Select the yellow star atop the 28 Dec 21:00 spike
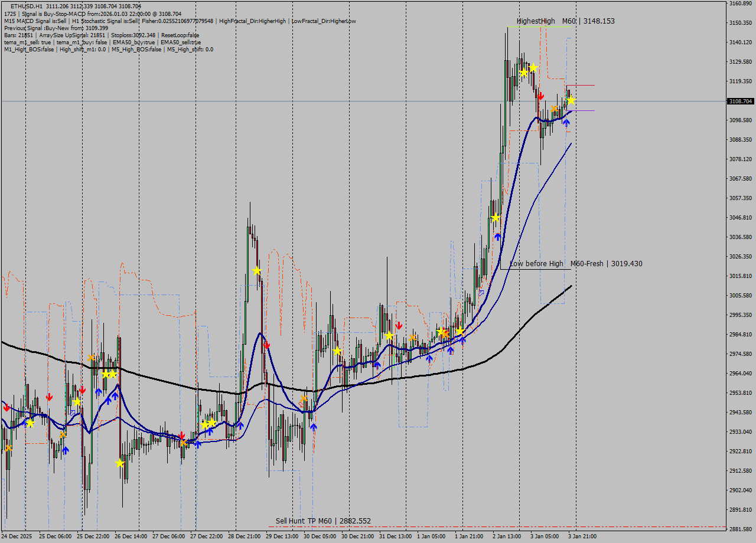The width and height of the screenshot is (756, 543). [x=256, y=270]
